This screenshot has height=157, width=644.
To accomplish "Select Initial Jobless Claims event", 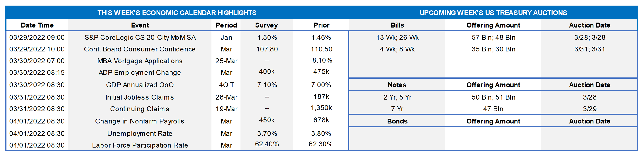I will pyautogui.click(x=140, y=97).
